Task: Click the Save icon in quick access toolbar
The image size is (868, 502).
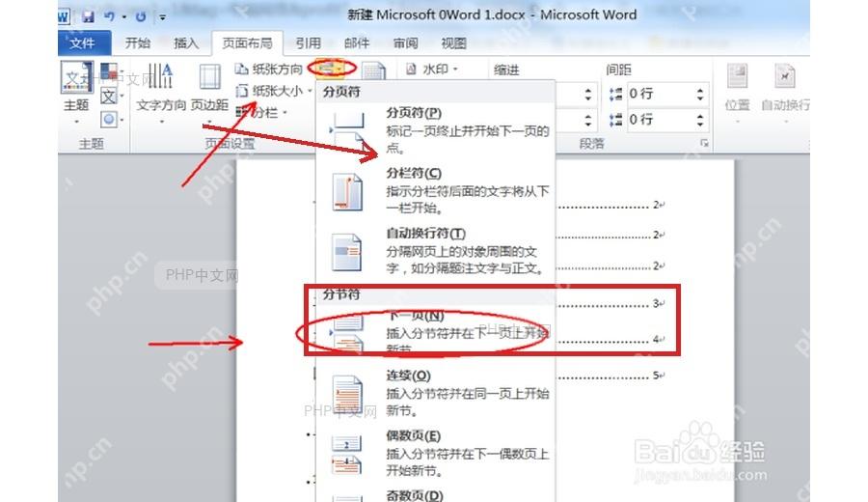Action: [88, 16]
